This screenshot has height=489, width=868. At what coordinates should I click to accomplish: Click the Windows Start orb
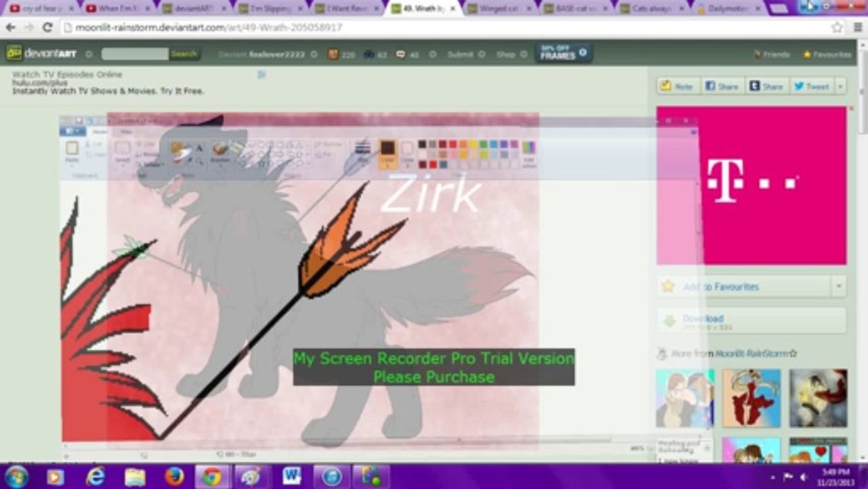[x=16, y=476]
